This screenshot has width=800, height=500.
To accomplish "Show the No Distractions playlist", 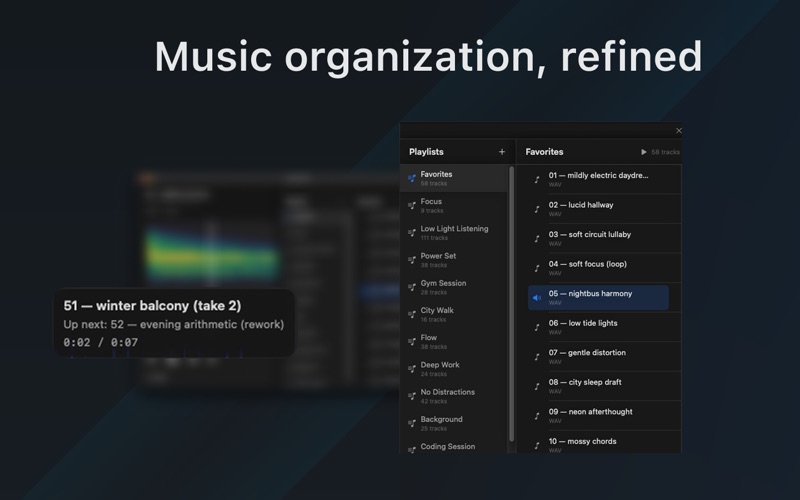I will (x=454, y=396).
